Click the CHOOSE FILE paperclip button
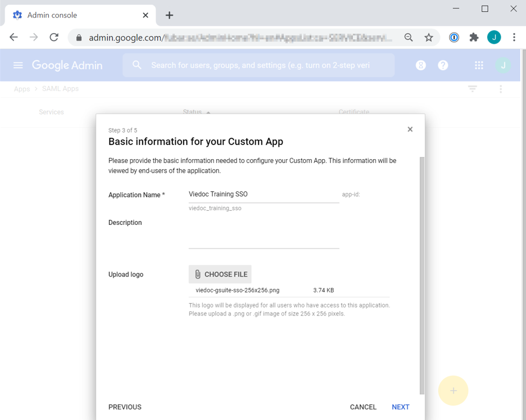This screenshot has height=420, width=526. (220, 274)
